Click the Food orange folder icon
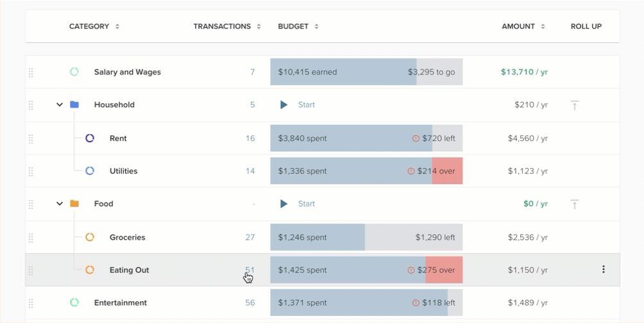This screenshot has height=323, width=644. [x=74, y=204]
